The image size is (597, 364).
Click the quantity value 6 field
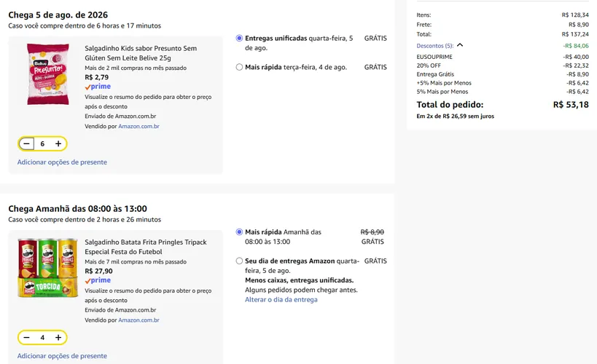[42, 143]
